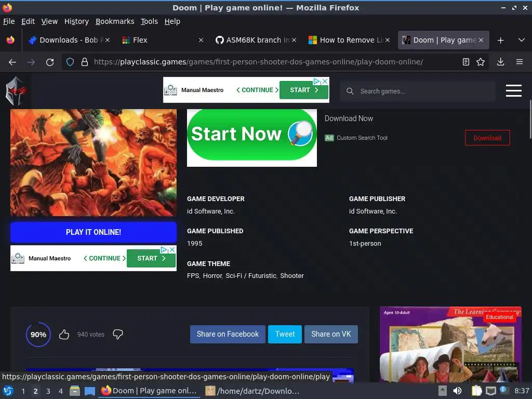Click the 90% rating circle
Screen dimensions: 532x399
[38, 335]
